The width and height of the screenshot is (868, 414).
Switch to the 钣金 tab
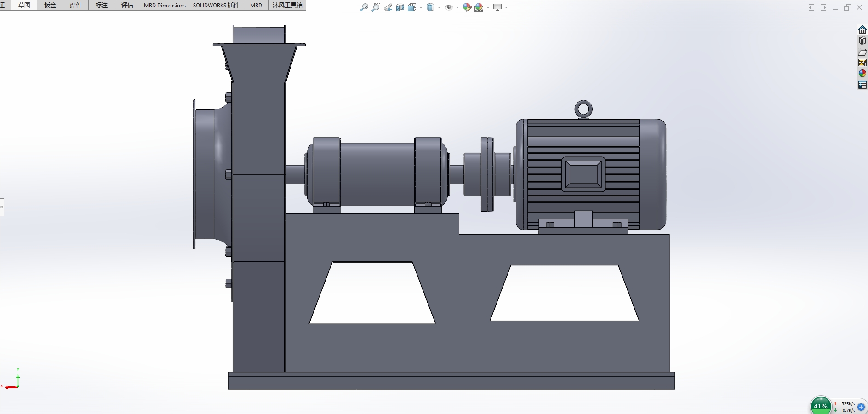pos(50,6)
